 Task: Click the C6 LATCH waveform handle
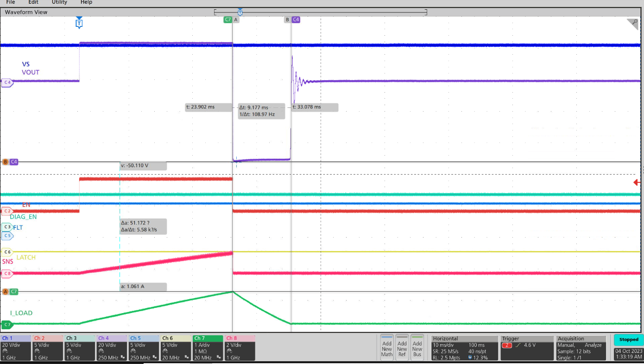(7, 252)
